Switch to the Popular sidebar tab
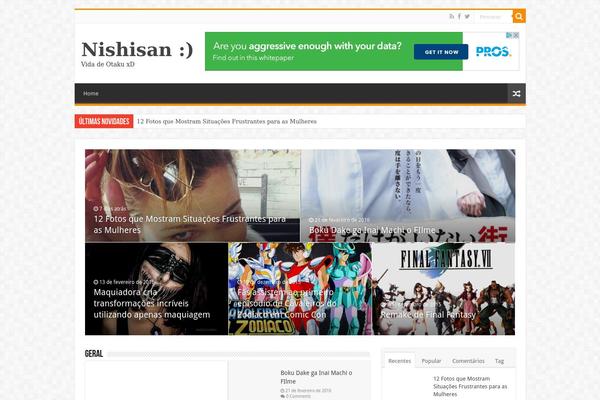The height and width of the screenshot is (400, 600). coord(431,361)
